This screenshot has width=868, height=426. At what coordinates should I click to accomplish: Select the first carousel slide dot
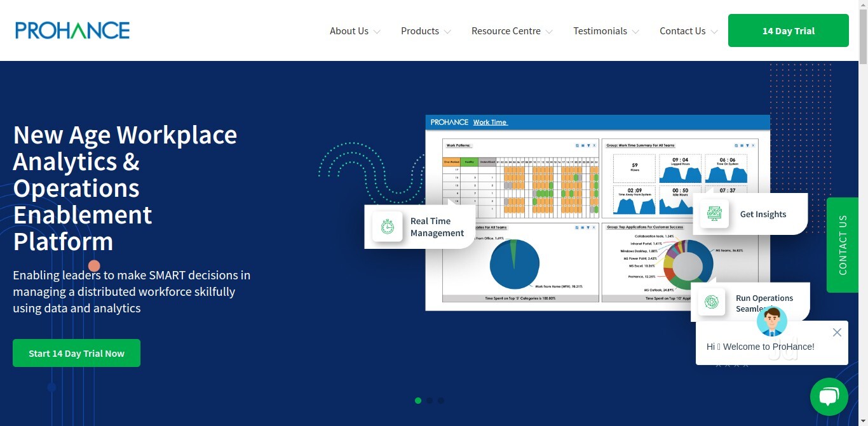pos(418,401)
